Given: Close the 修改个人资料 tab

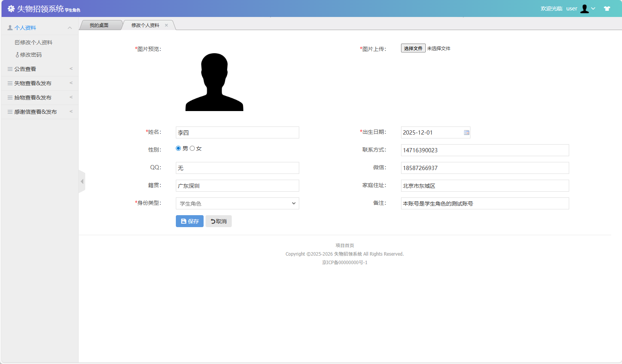Looking at the screenshot, I should (166, 25).
